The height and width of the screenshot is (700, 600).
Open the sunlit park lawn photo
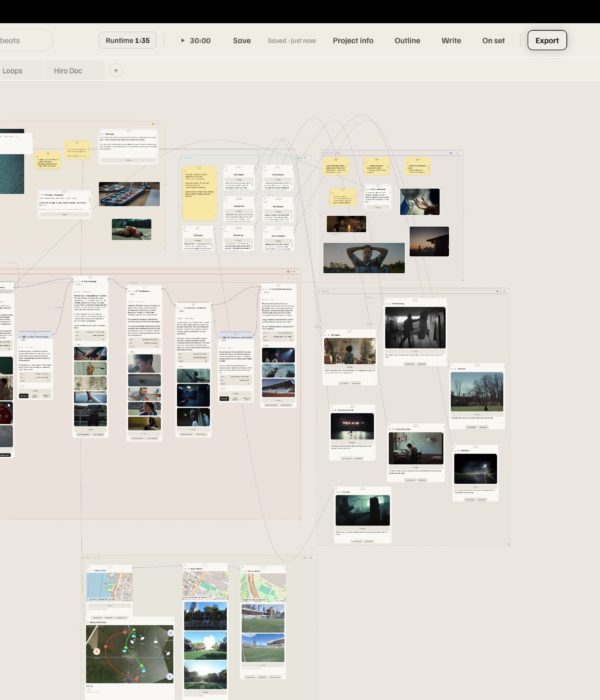[x=205, y=646]
